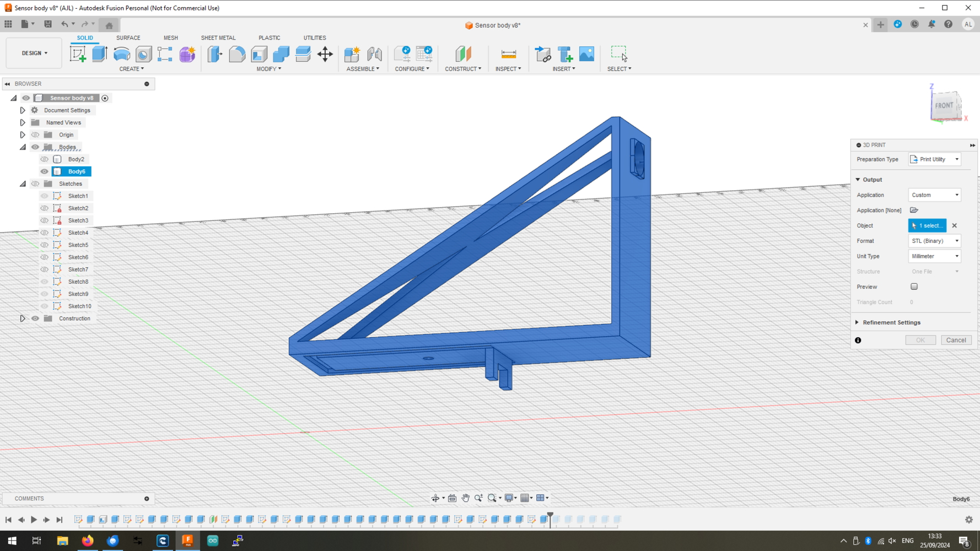Toggle the Preview checkbox
Viewport: 980px width, 551px height.
point(914,287)
